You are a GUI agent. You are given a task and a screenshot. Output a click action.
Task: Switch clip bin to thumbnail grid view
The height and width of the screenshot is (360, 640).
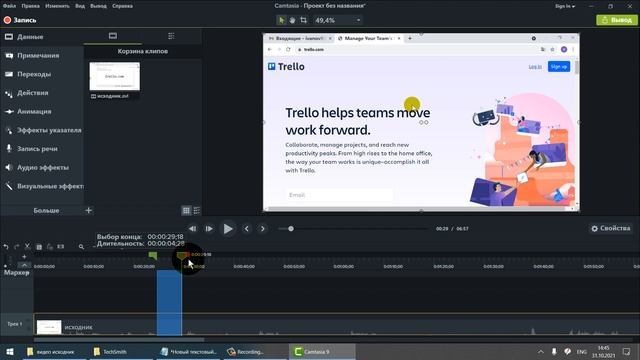click(x=186, y=211)
